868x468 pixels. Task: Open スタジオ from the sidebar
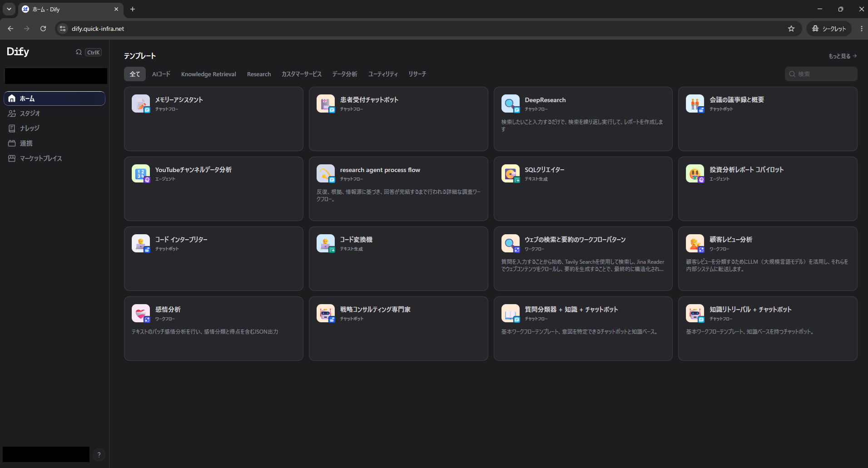click(x=55, y=113)
